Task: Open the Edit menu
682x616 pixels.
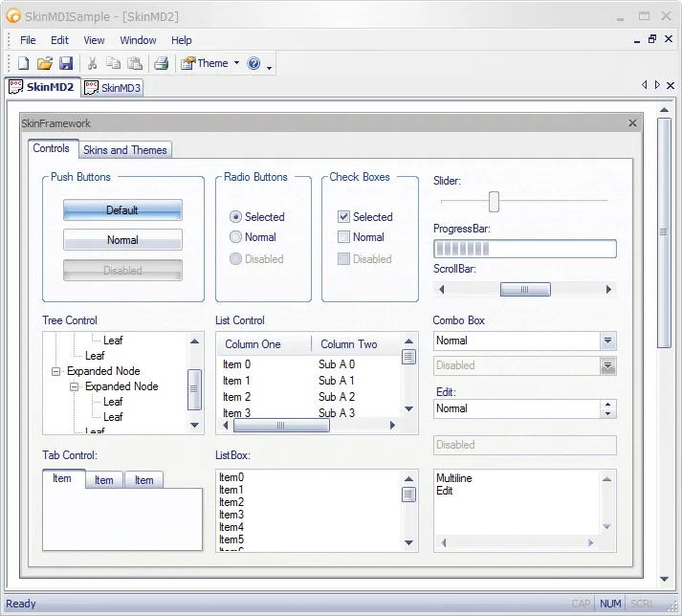Action: coord(59,40)
